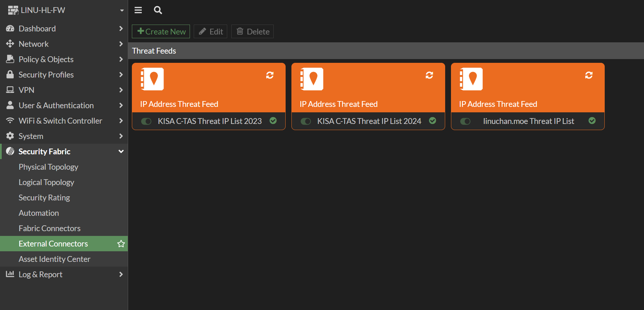This screenshot has width=644, height=310.
Task: Click the System gear icon
Action: (10, 136)
